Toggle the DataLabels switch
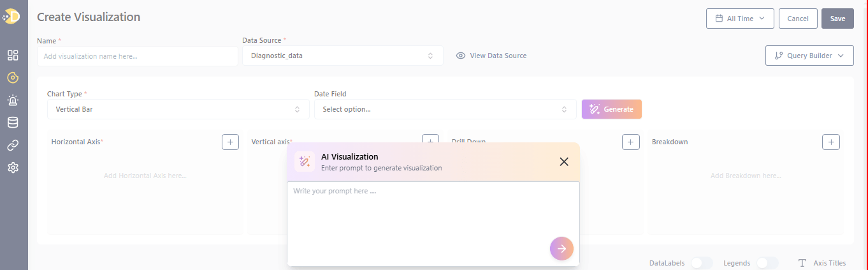868x270 pixels. (701, 263)
